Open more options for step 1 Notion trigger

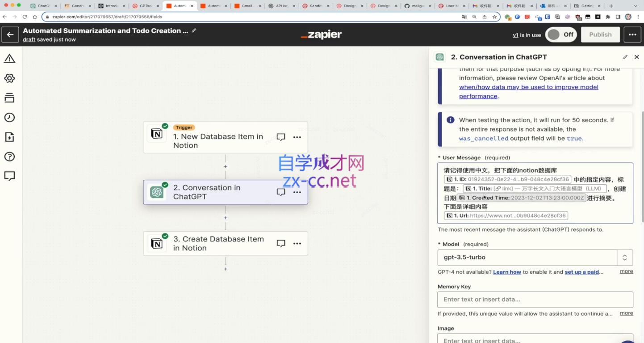[x=297, y=137]
